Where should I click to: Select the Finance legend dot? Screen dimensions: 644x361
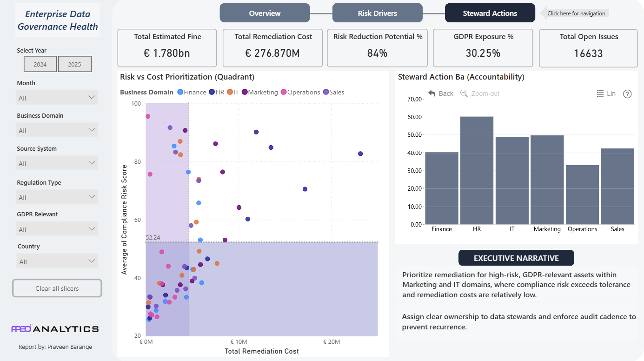(180, 92)
